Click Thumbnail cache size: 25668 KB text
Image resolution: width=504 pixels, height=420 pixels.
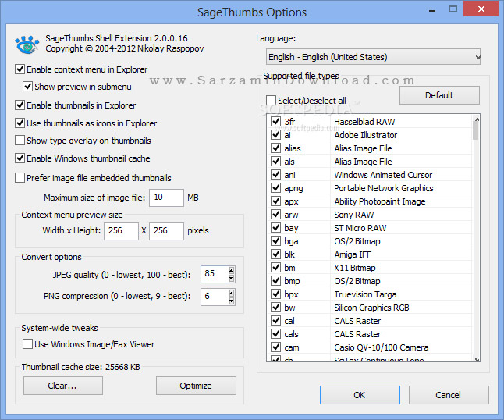click(x=80, y=367)
